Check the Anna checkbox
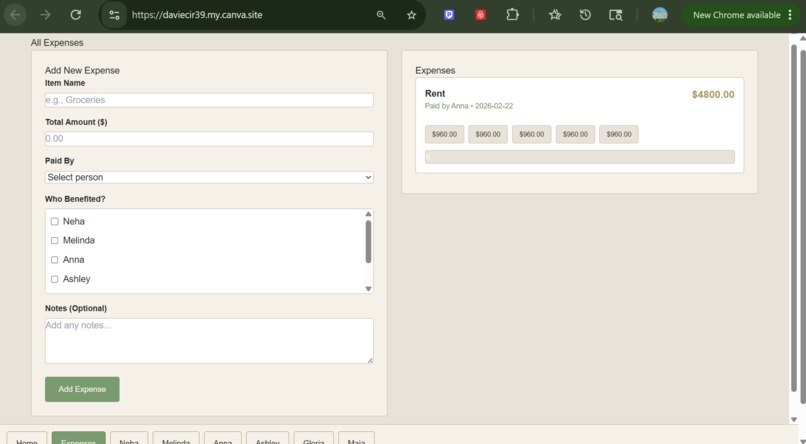Image resolution: width=806 pixels, height=444 pixels. pos(54,260)
